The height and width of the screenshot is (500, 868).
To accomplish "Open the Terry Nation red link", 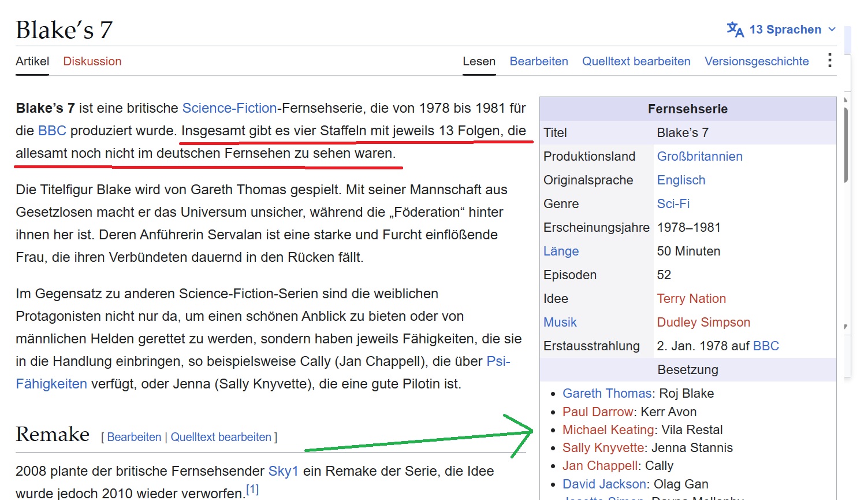I will (x=691, y=298).
